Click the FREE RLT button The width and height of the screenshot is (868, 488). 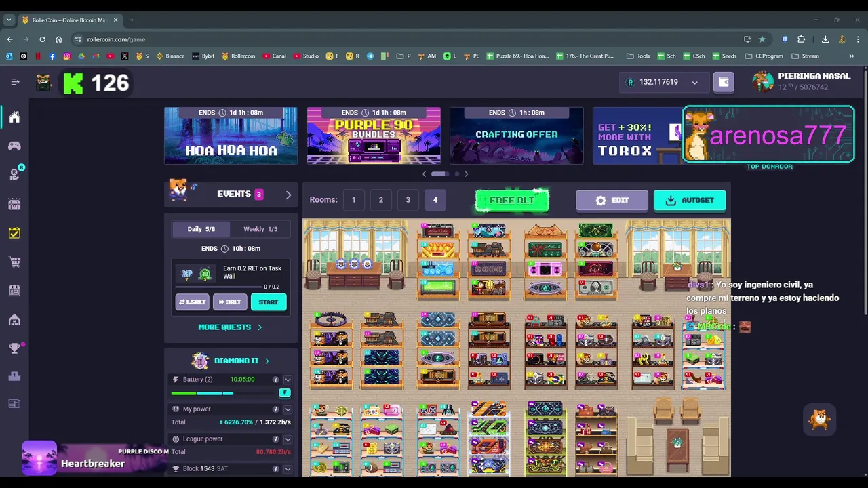(512, 200)
